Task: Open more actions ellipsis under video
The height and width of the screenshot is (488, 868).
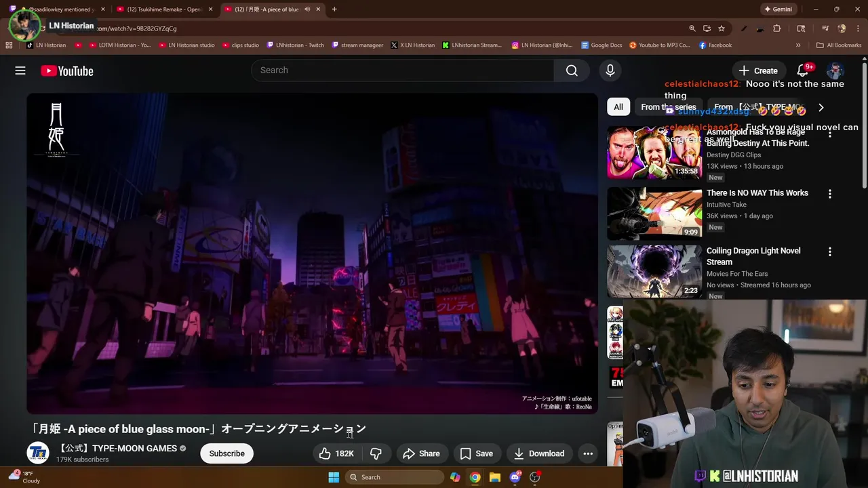Action: tap(588, 453)
